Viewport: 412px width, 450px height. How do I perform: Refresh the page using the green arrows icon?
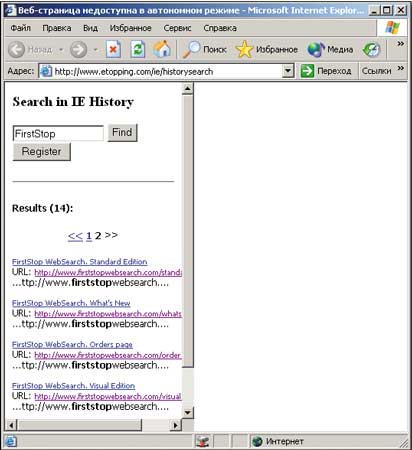[138, 50]
